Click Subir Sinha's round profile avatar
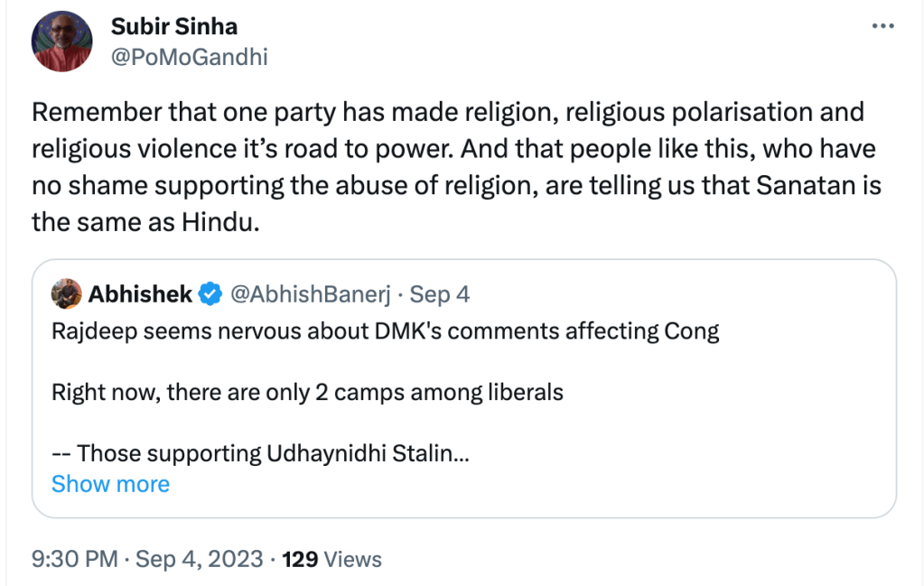This screenshot has height=586, width=924. click(x=61, y=42)
